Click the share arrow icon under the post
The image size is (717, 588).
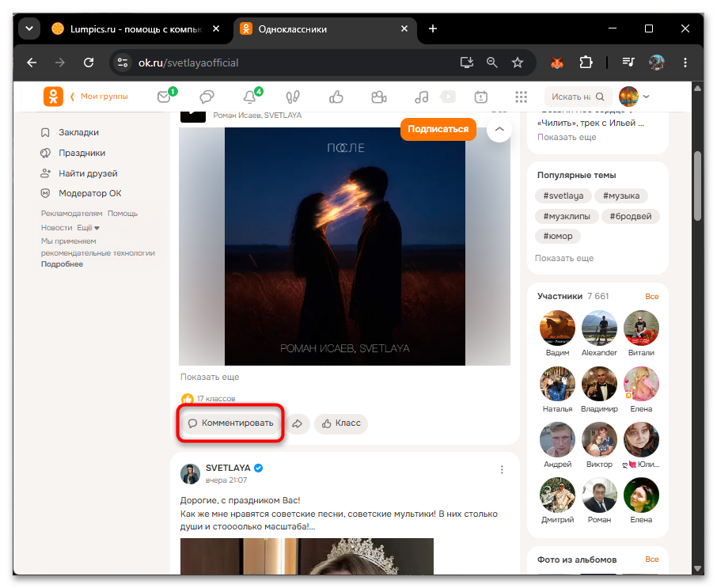pos(298,423)
